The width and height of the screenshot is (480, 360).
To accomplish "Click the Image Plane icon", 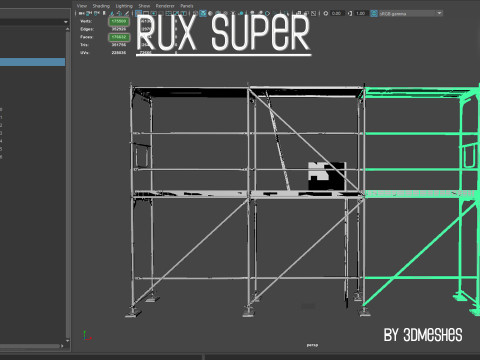I will [x=112, y=13].
